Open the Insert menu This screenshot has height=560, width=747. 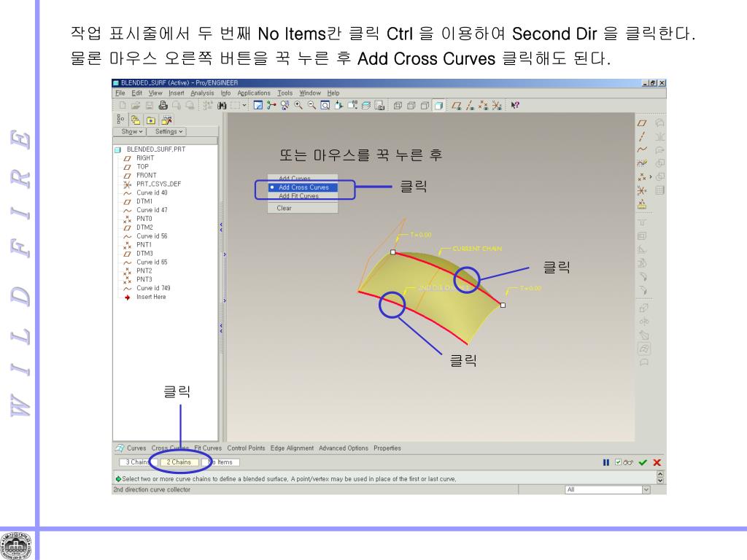click(177, 93)
